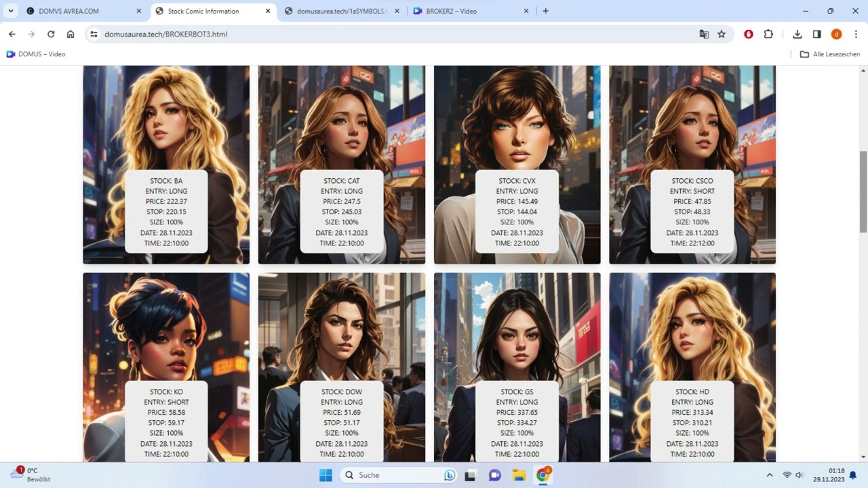Click the DOW stock card image
This screenshot has height=488, width=868.
[342, 367]
